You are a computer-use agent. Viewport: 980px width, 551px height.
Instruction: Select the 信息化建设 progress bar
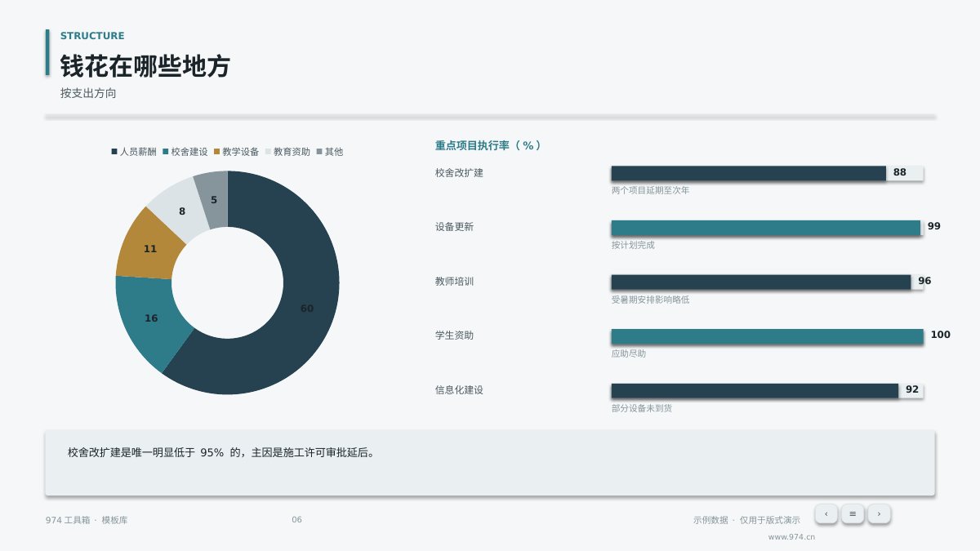pos(767,391)
